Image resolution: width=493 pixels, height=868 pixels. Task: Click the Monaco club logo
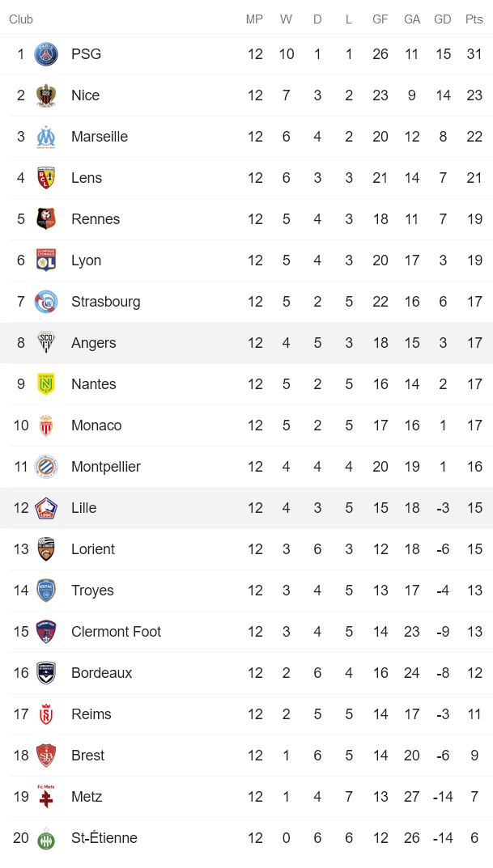click(x=46, y=426)
